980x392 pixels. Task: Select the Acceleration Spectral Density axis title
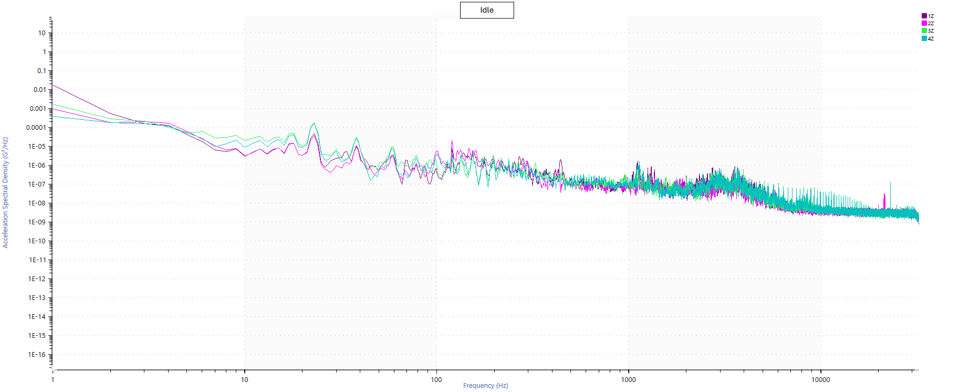(x=6, y=192)
